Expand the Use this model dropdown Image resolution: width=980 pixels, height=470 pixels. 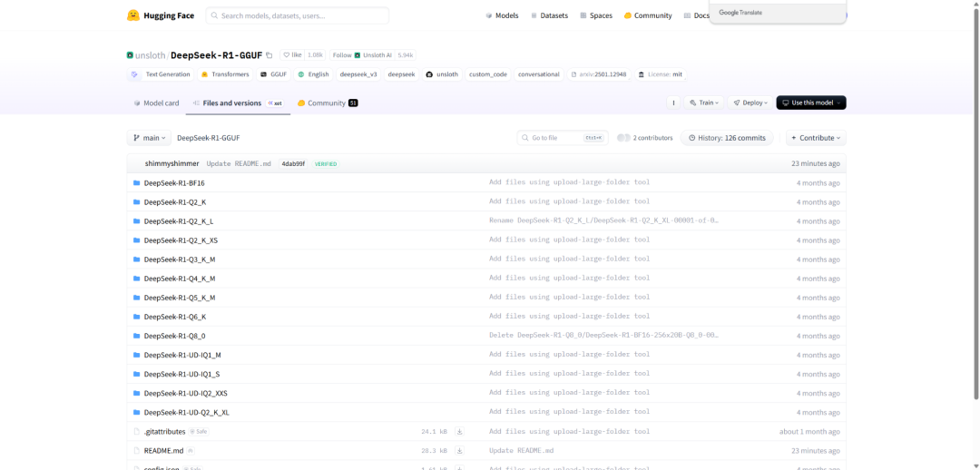click(810, 103)
